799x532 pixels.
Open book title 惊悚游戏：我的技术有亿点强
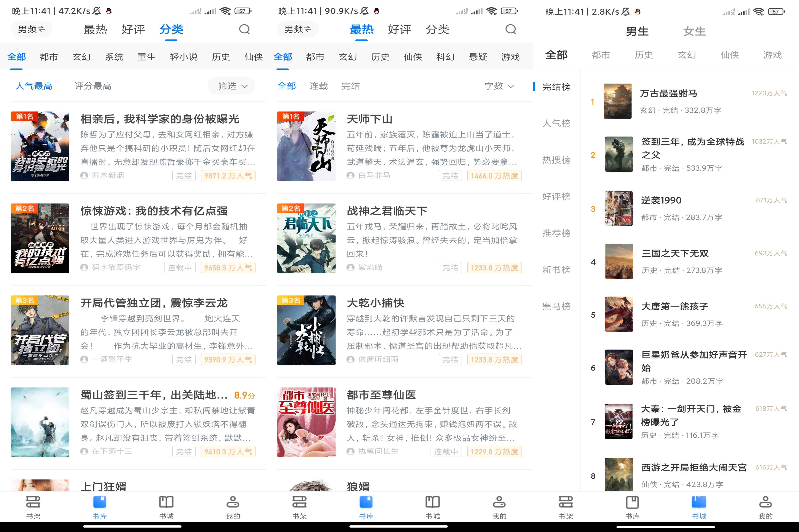(x=154, y=211)
